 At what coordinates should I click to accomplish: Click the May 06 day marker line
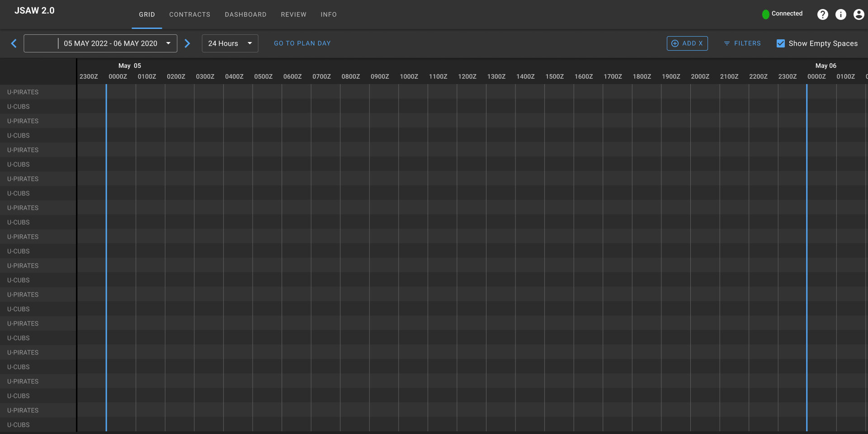807,258
